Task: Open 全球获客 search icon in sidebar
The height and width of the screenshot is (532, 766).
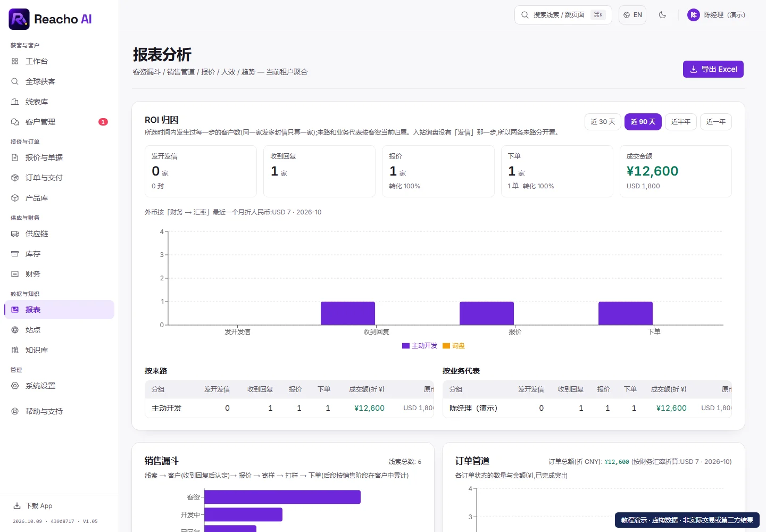Action: 15,81
